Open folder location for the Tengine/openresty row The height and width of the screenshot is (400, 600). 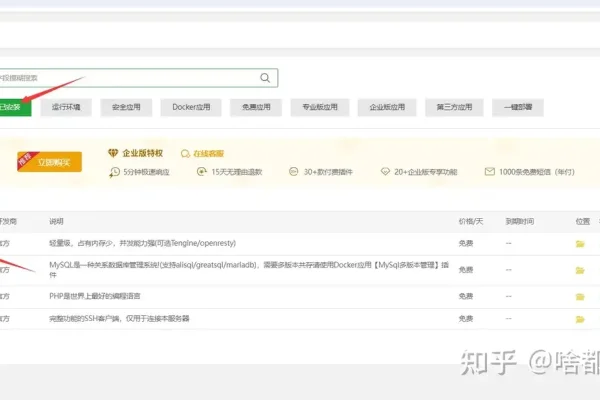point(580,244)
